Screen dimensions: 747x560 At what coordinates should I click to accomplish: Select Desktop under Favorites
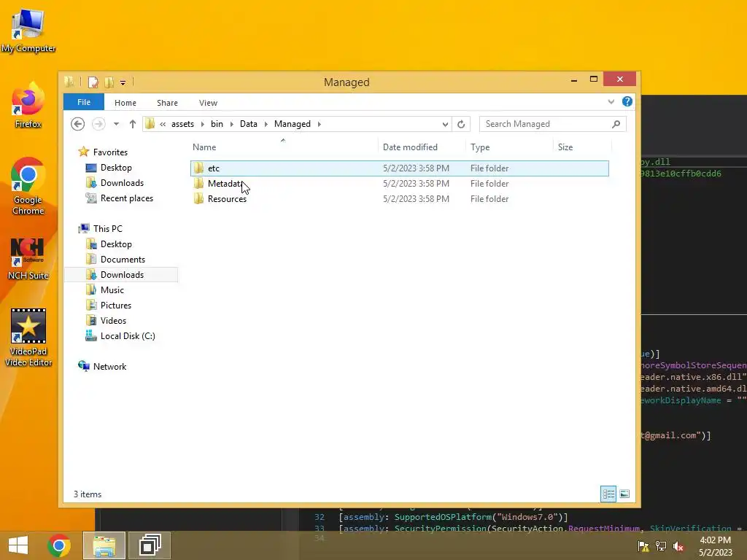click(x=116, y=168)
